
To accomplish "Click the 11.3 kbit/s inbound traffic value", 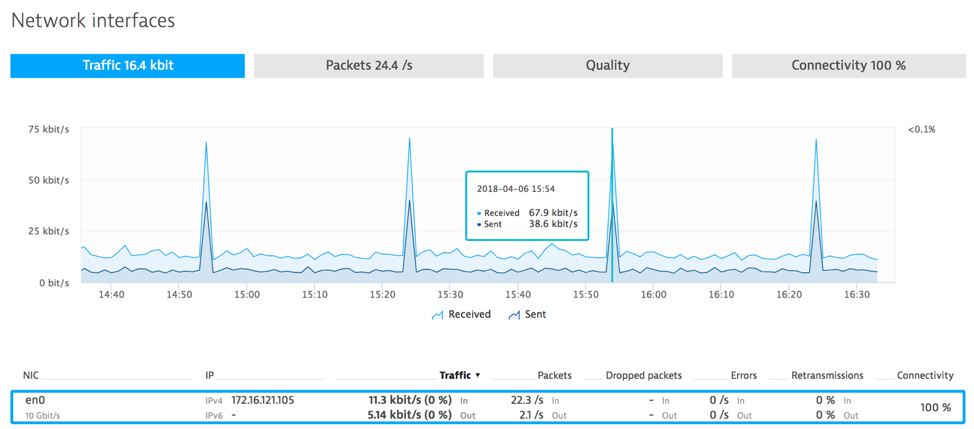I will click(410, 400).
